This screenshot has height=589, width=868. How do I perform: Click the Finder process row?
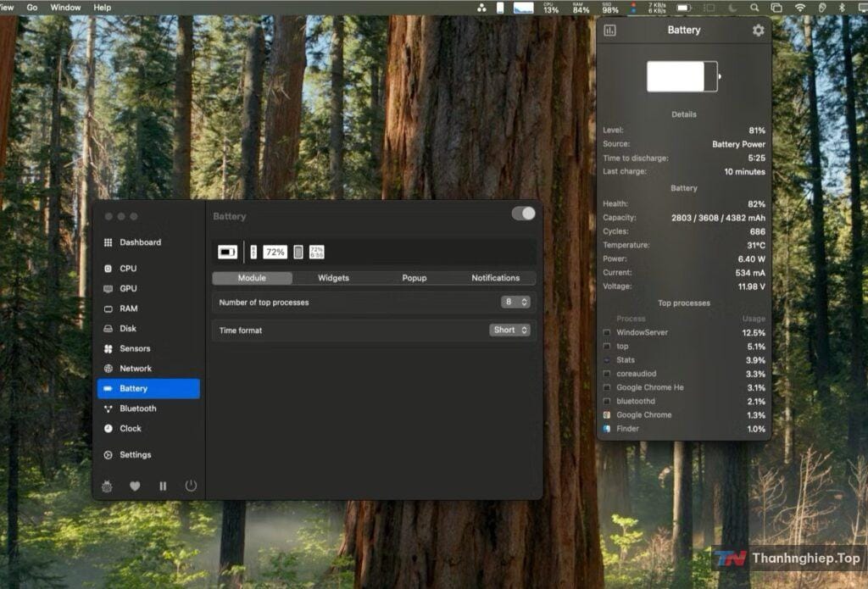(684, 429)
